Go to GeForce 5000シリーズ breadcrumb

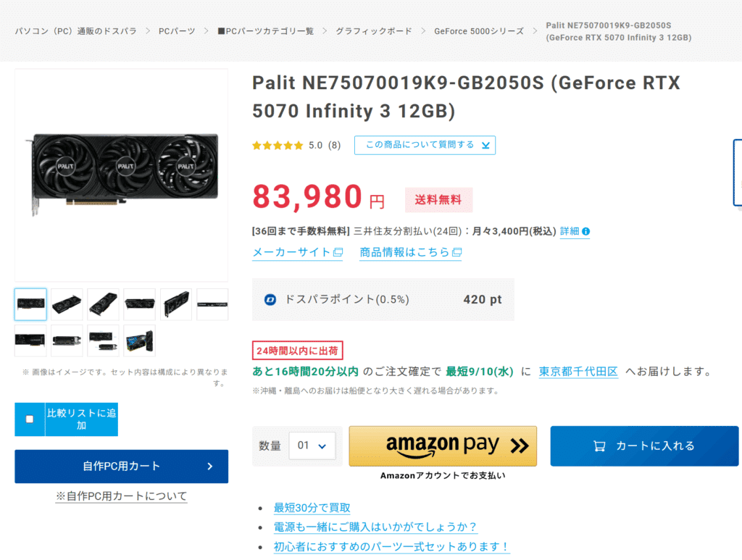click(479, 31)
